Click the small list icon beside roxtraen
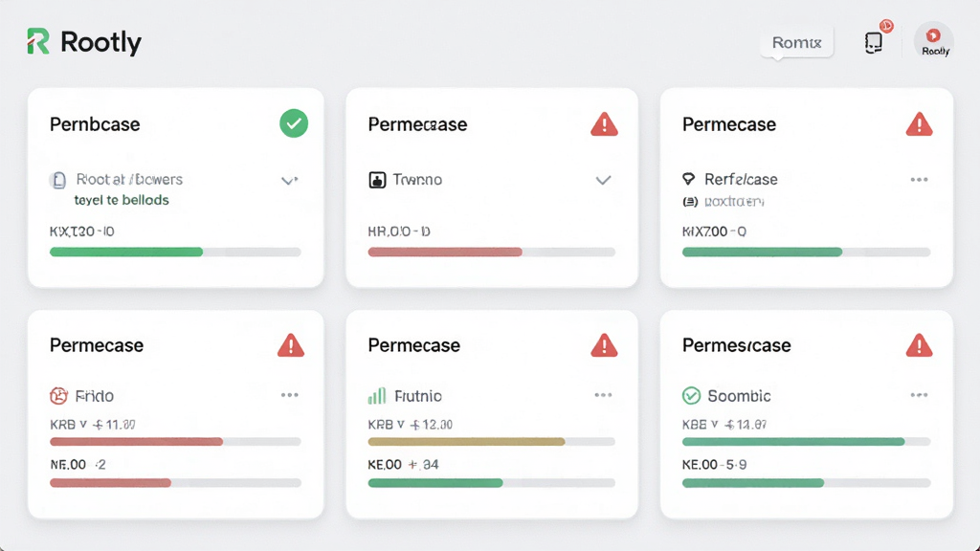 [x=690, y=202]
